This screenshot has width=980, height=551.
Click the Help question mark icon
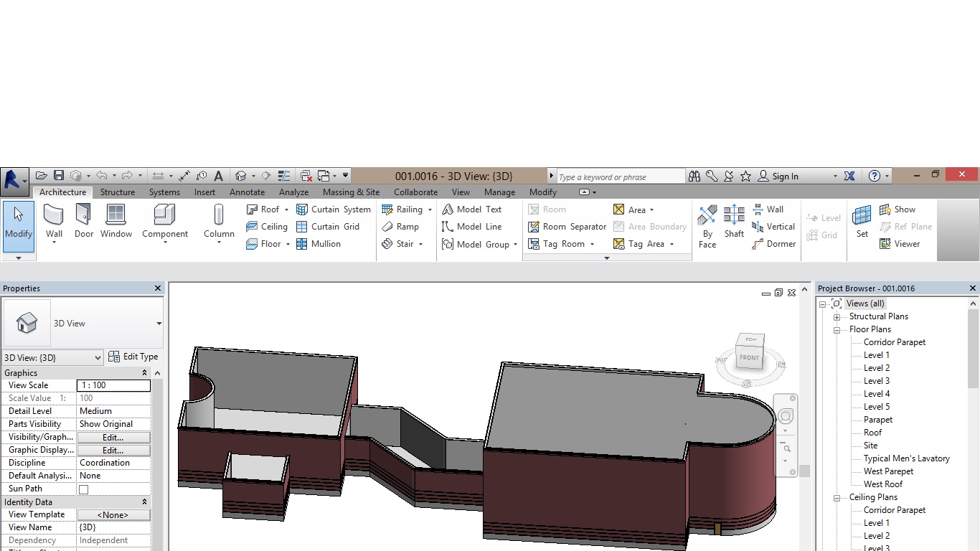tap(874, 176)
